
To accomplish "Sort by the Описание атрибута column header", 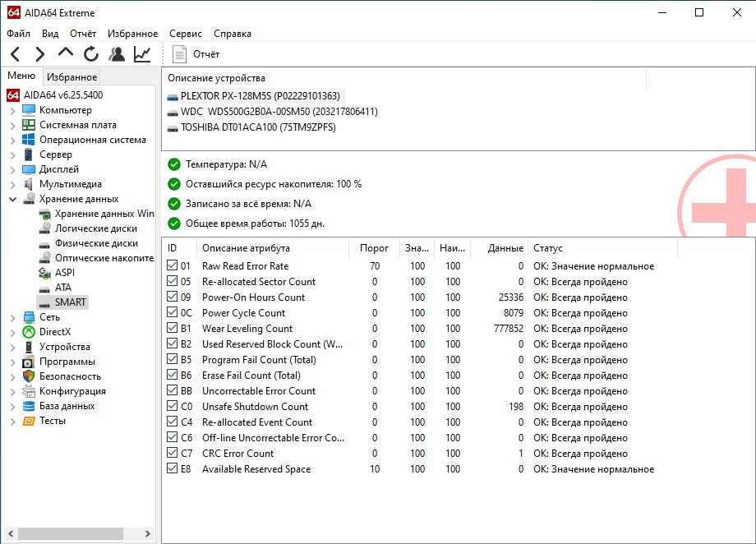I will 273,248.
